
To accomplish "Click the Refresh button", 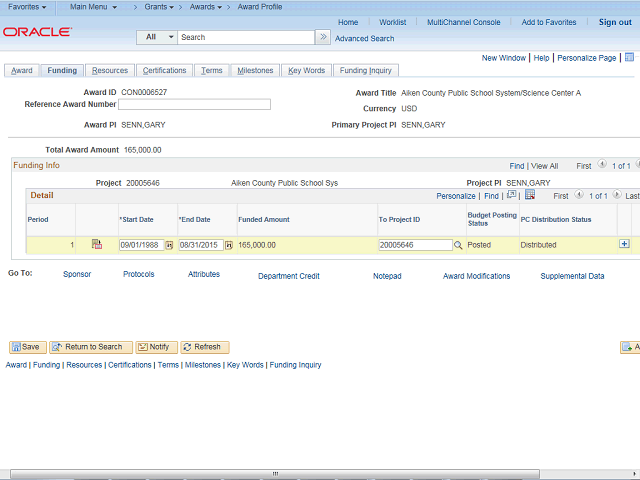I will point(205,347).
